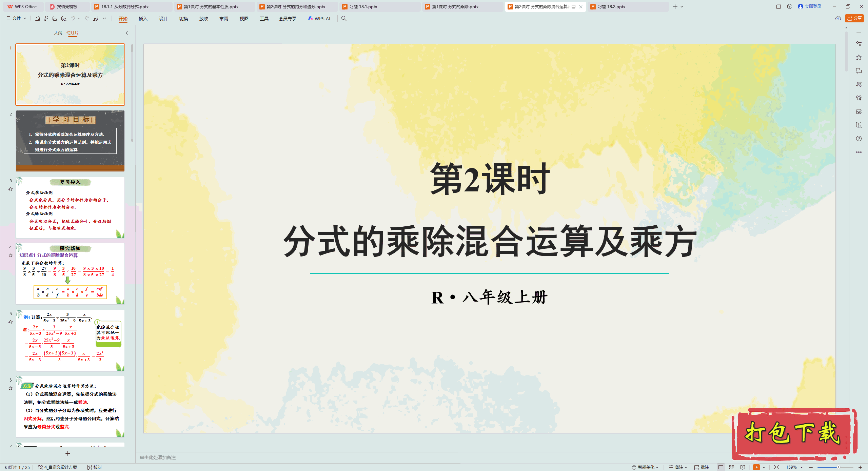Open the 文件 menu dropdown
The height and width of the screenshot is (471, 868).
[x=17, y=18]
